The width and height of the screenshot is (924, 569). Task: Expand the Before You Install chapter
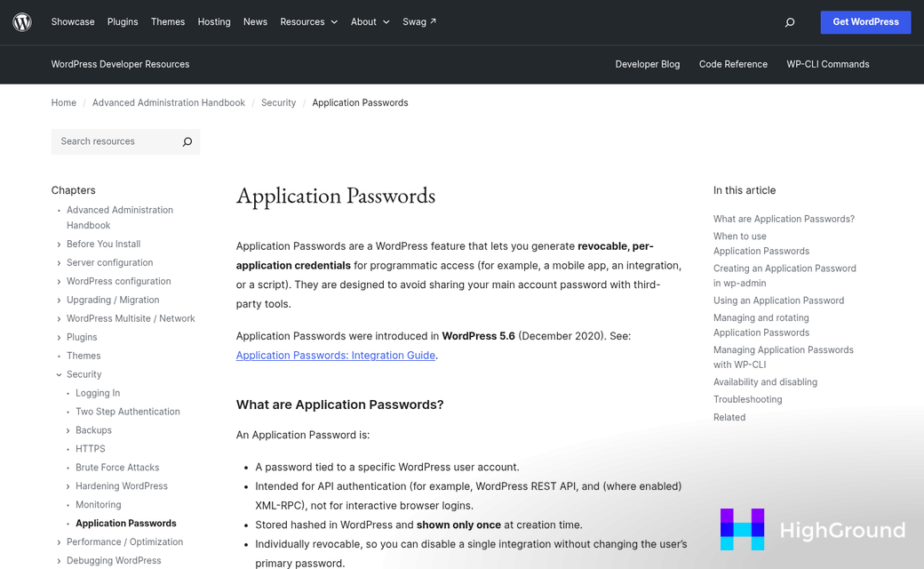click(x=59, y=244)
